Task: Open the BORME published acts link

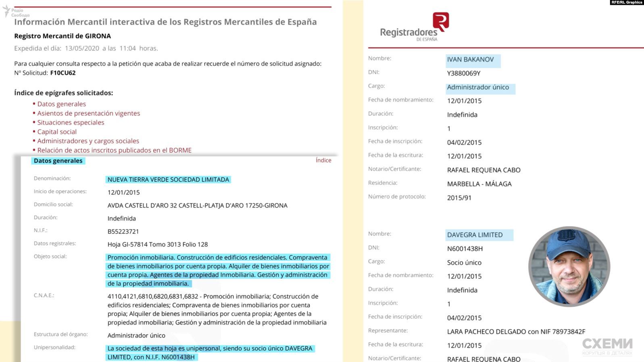Action: coord(114,150)
